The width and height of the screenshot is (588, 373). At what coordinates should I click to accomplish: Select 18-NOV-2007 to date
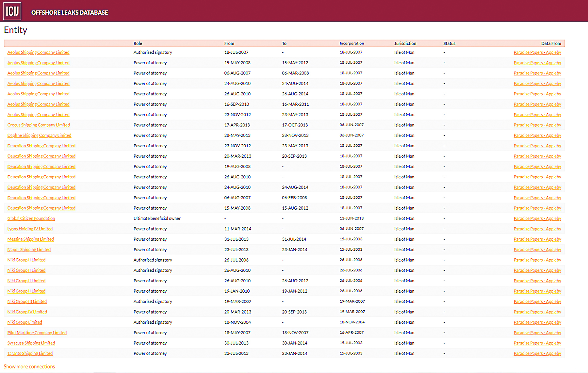tap(295, 333)
